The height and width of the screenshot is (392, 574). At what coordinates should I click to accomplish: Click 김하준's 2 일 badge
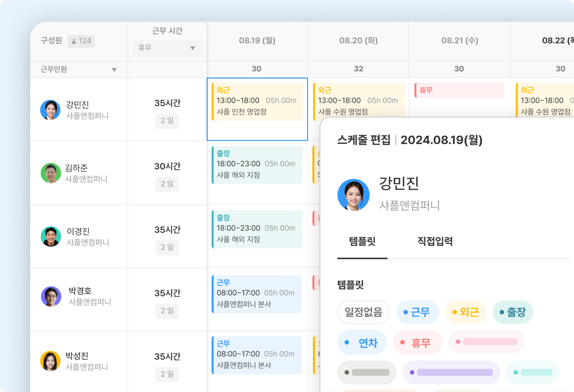[167, 184]
